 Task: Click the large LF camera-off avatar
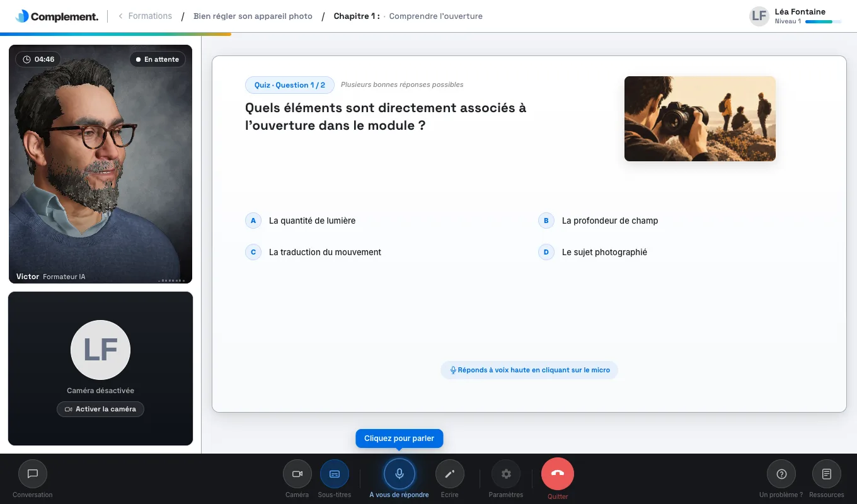point(100,350)
